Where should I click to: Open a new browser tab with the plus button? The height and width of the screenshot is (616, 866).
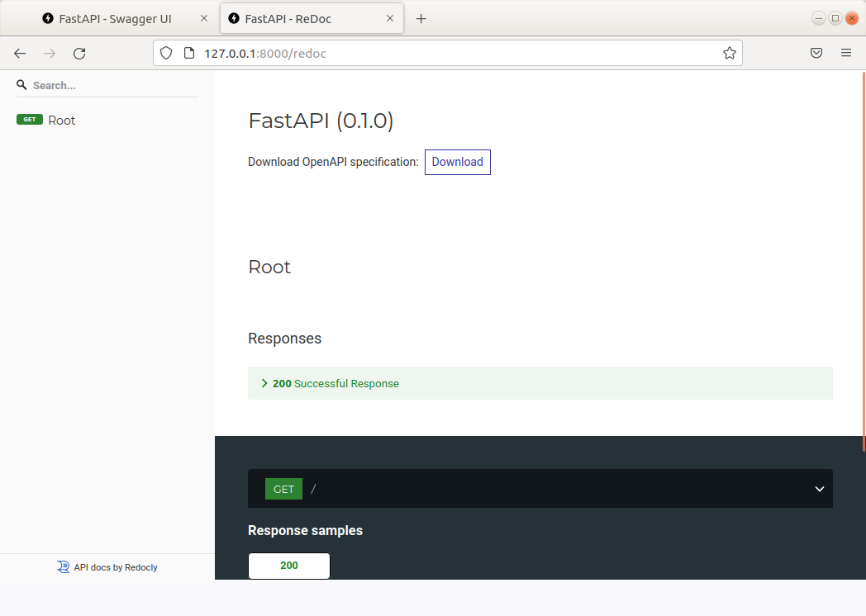pyautogui.click(x=421, y=18)
